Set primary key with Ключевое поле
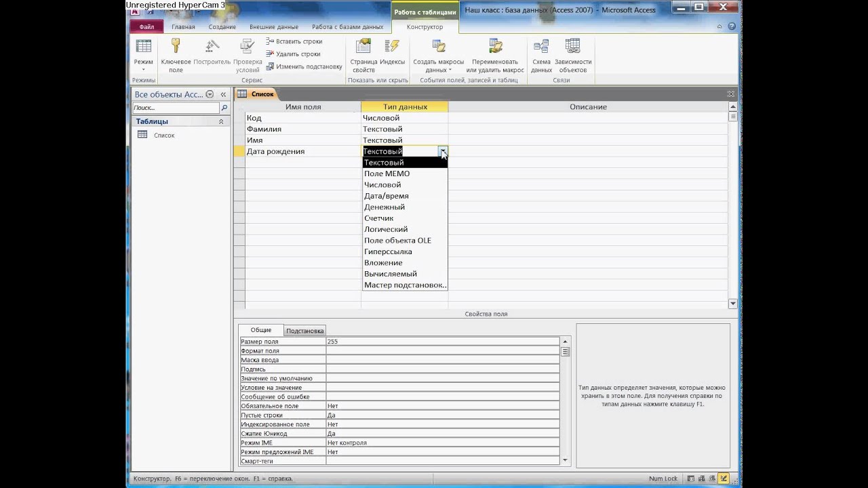The height and width of the screenshot is (488, 868). [176, 56]
